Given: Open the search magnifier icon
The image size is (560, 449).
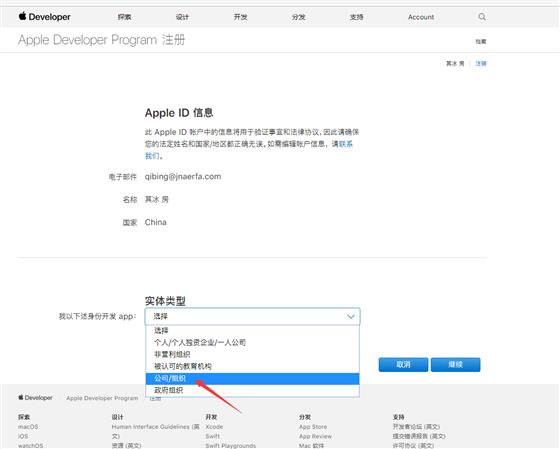Looking at the screenshot, I should 482,17.
